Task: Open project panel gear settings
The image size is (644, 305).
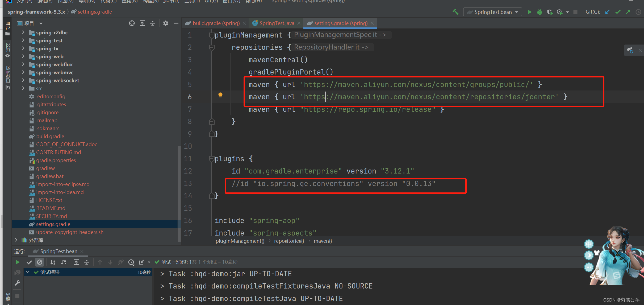Action: (165, 23)
